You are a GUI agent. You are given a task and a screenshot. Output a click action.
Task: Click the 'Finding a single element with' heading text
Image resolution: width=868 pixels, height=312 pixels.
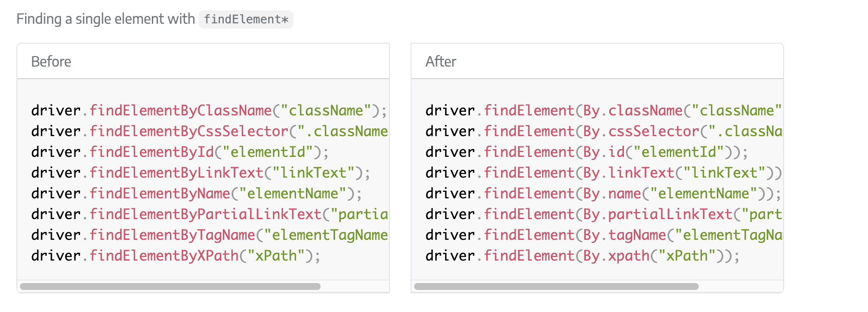pos(106,19)
